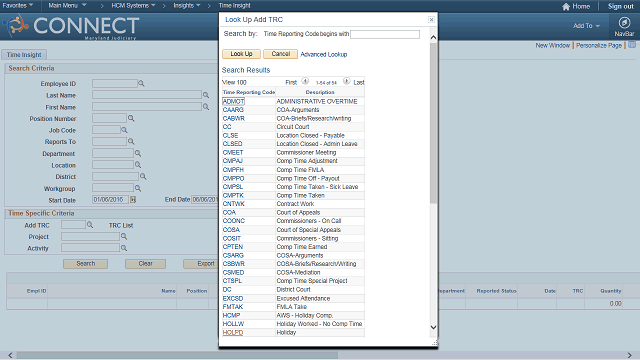Open the Department lookup magnifier
640x360 pixels.
coord(138,153)
